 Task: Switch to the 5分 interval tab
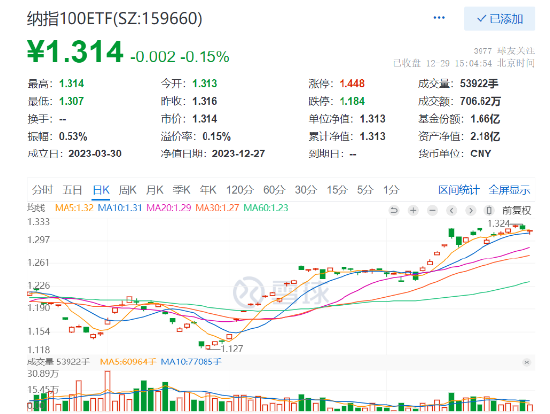[365, 190]
